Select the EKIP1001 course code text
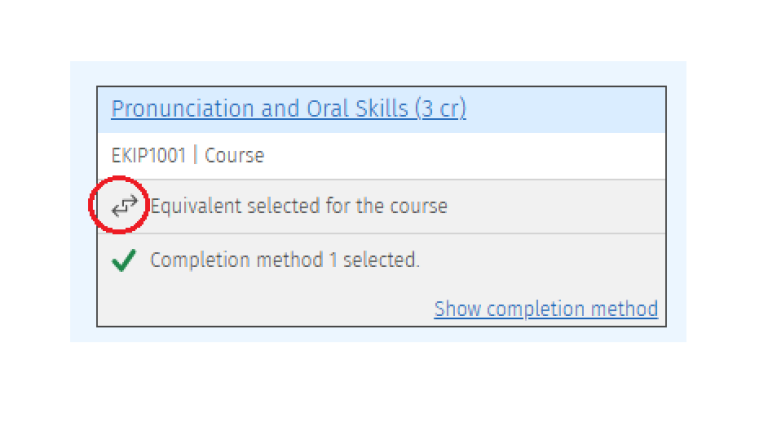This screenshot has height=432, width=768. tap(148, 156)
